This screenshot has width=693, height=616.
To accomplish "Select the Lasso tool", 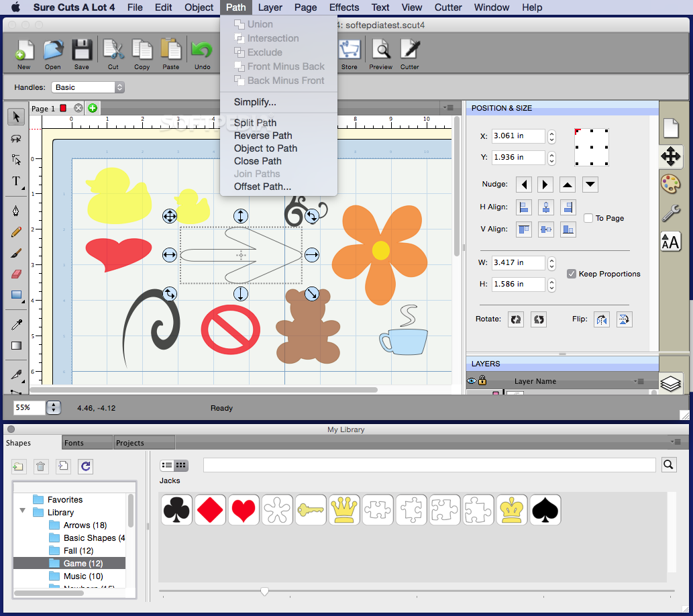I will click(16, 138).
